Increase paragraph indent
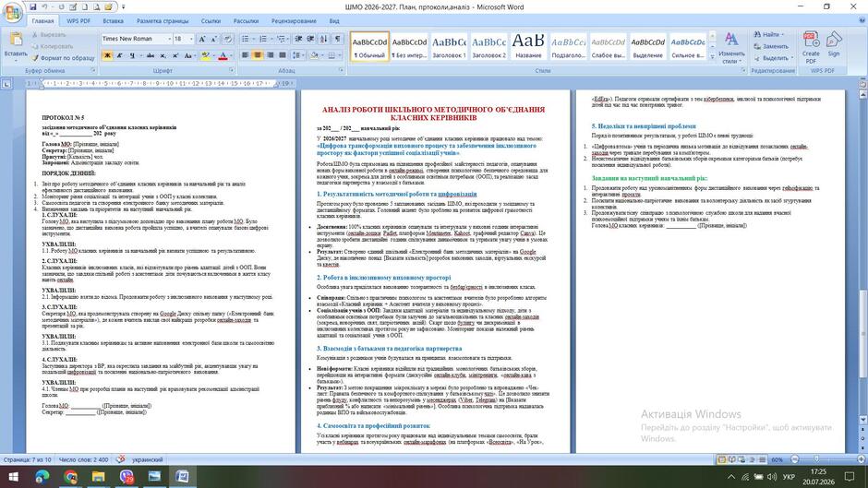 click(310, 39)
